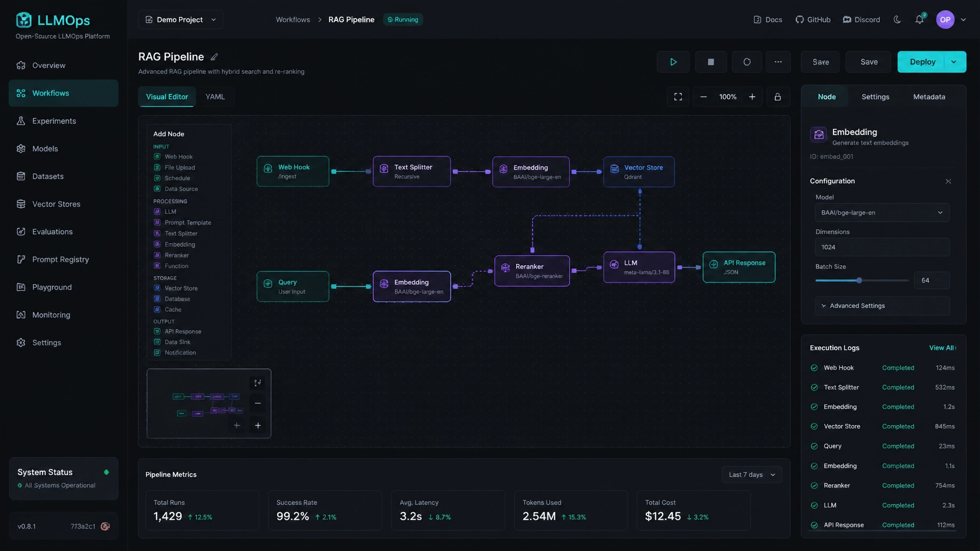Open Monitoring in sidebar
This screenshot has height=551, width=980.
[x=63, y=315]
